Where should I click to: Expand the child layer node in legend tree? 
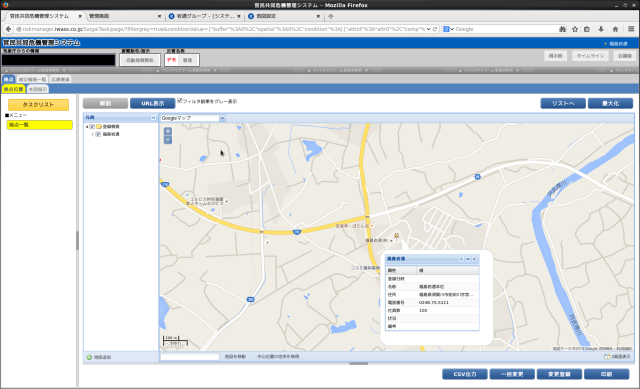[93, 134]
